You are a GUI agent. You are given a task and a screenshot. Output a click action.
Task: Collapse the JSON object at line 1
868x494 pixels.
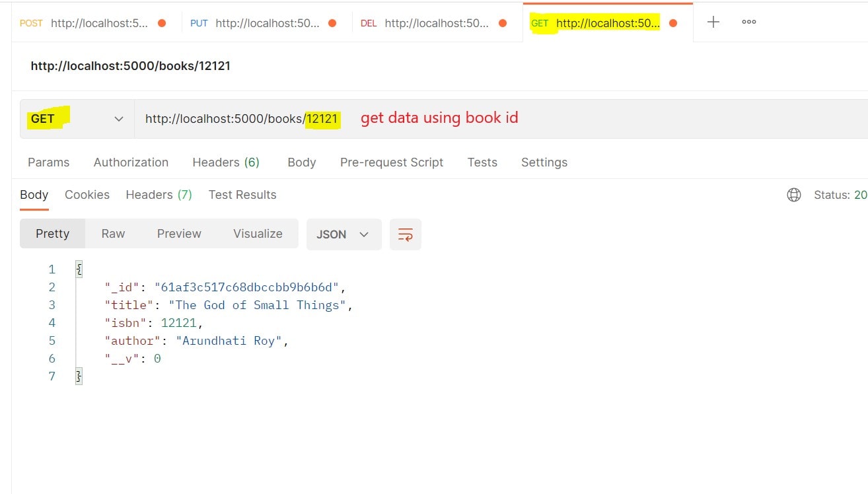click(x=78, y=267)
